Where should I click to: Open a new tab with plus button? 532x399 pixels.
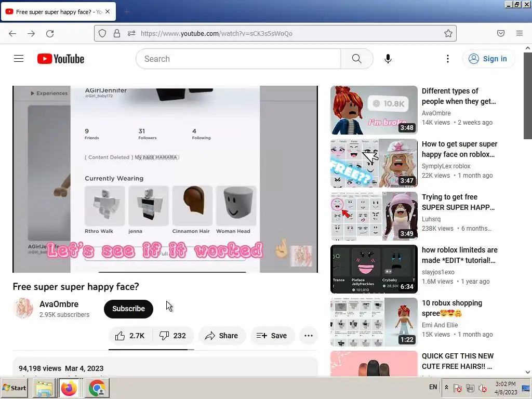point(127,12)
